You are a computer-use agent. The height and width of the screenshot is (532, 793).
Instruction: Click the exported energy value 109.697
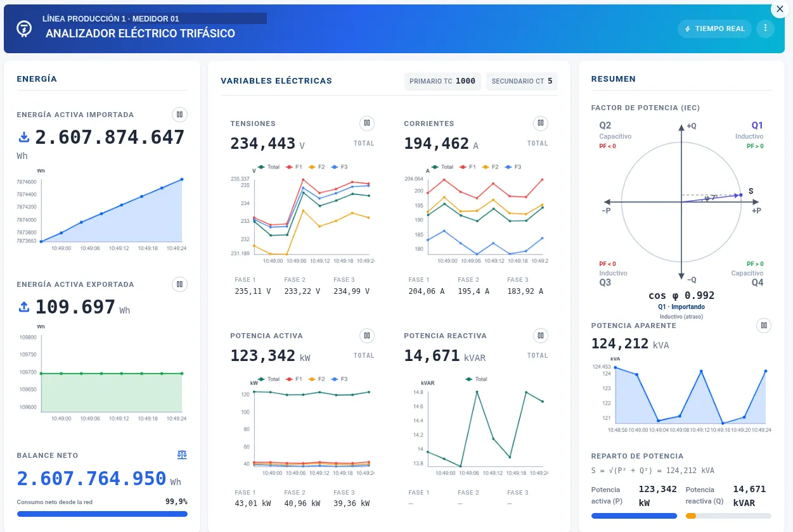coord(75,307)
